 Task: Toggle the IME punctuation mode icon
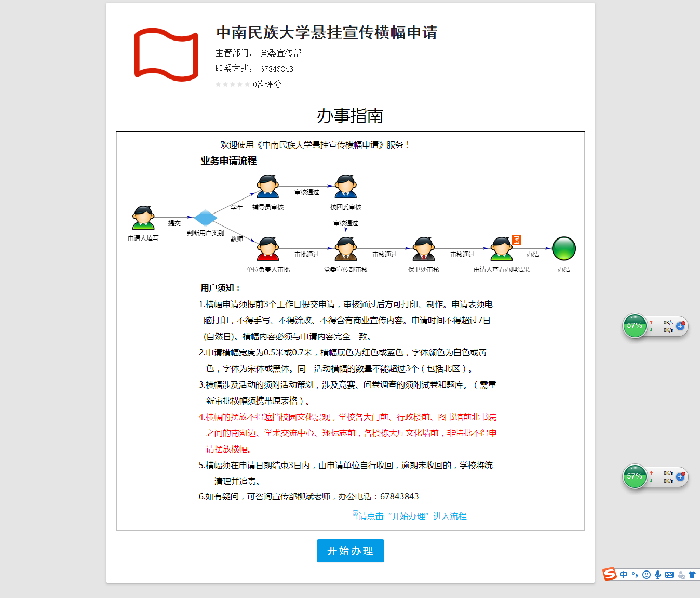(635, 575)
